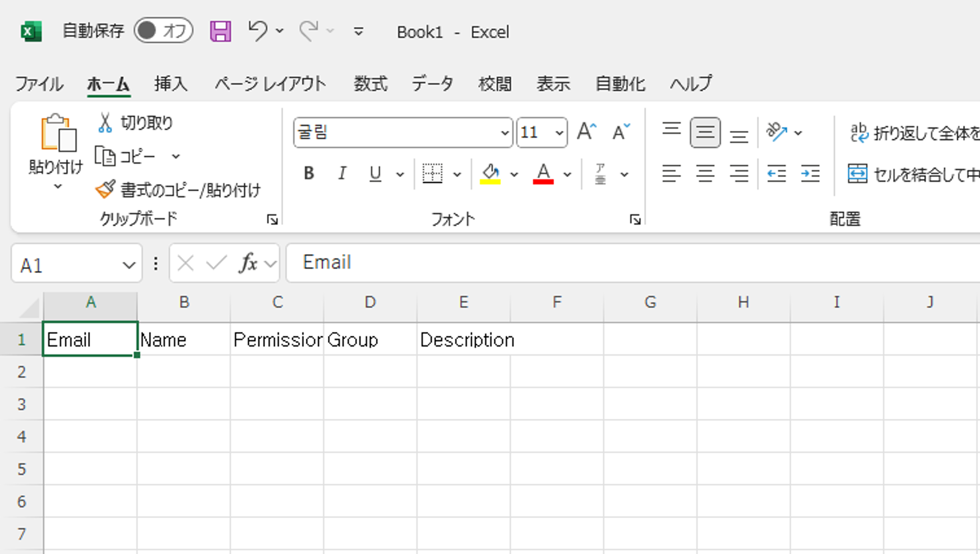Image resolution: width=980 pixels, height=554 pixels.
Task: Click the Cut scissors icon
Action: click(105, 123)
